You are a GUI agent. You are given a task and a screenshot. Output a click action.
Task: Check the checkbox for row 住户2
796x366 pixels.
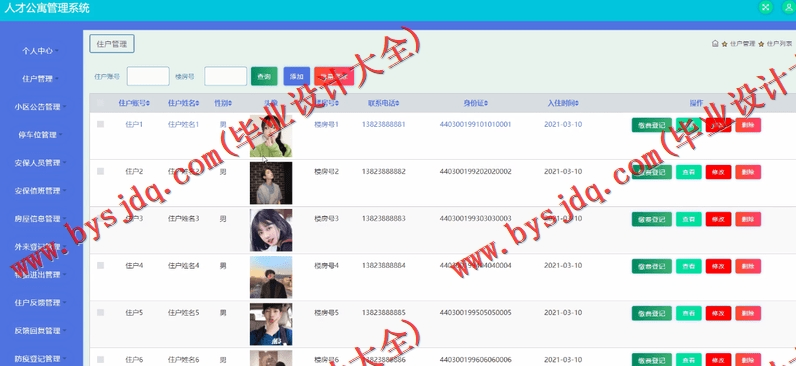click(100, 172)
